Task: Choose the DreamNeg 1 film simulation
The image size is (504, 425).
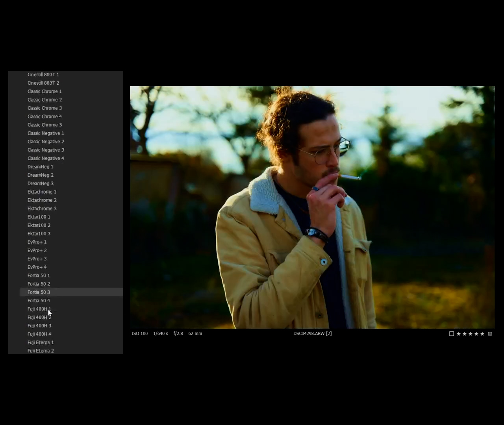Action: [x=40, y=166]
